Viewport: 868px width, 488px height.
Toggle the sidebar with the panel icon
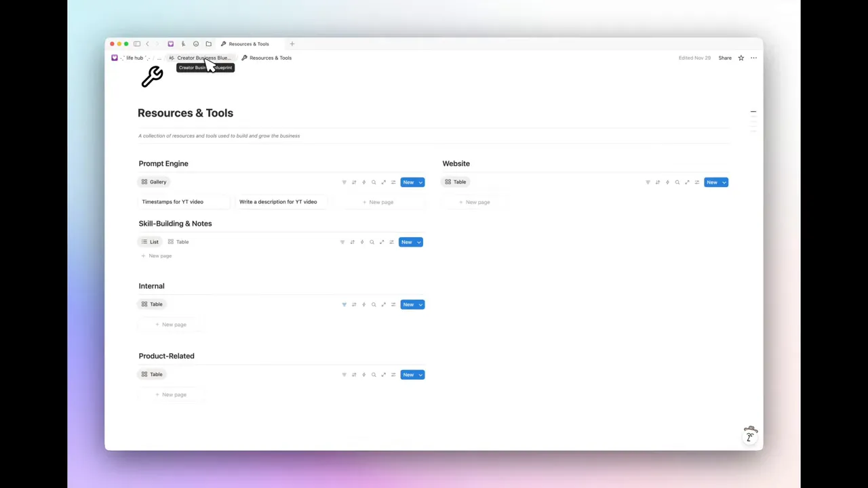(137, 43)
